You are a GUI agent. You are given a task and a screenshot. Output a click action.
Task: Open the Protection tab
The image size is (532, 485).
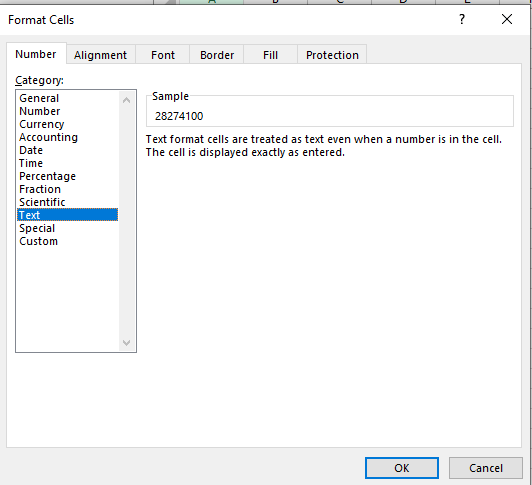tap(332, 55)
